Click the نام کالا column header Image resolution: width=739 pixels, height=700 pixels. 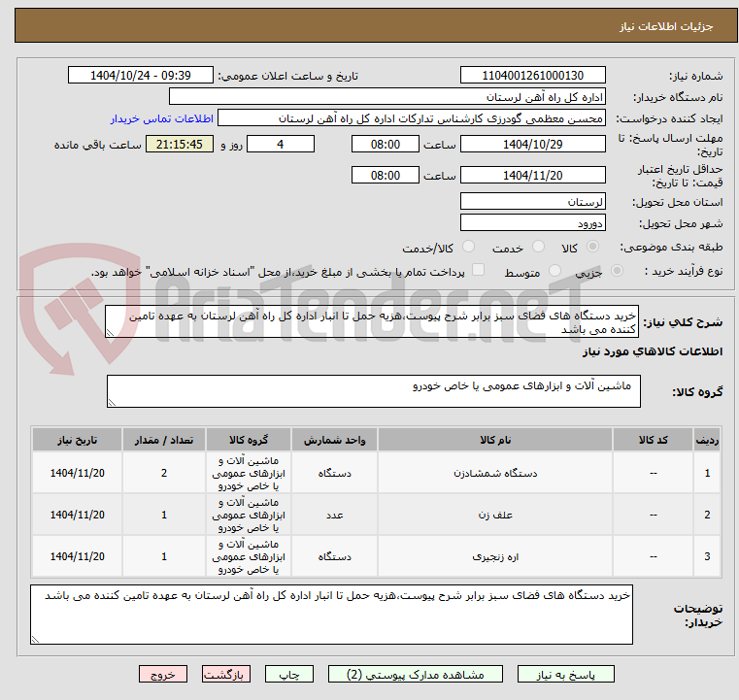click(495, 440)
